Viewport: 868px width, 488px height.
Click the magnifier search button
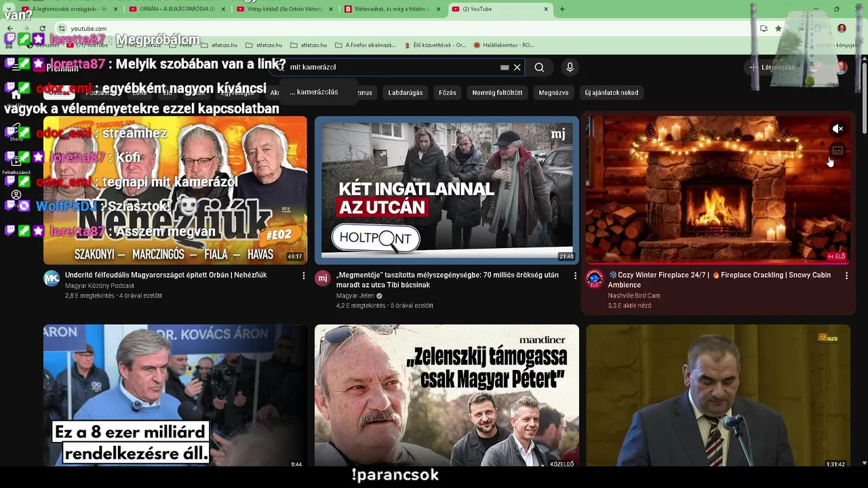click(539, 67)
